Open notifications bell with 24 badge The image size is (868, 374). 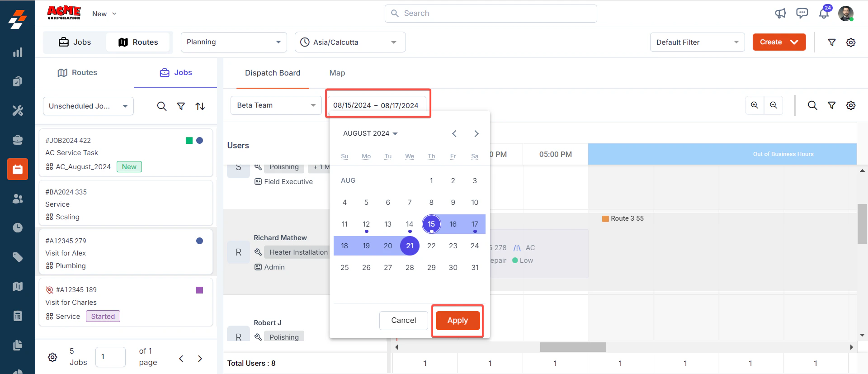pyautogui.click(x=824, y=13)
